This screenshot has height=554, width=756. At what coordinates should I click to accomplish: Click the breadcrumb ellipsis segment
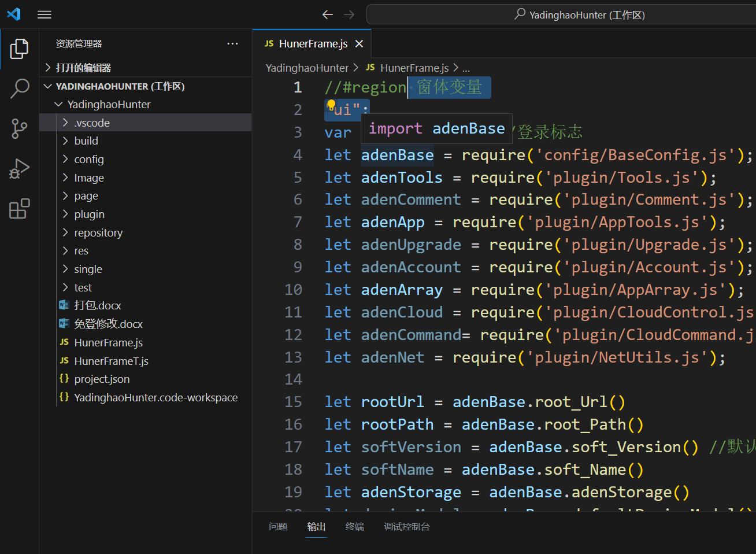point(466,68)
